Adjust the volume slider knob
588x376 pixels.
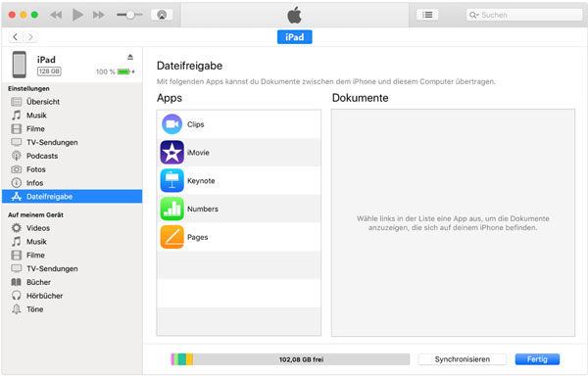point(130,15)
